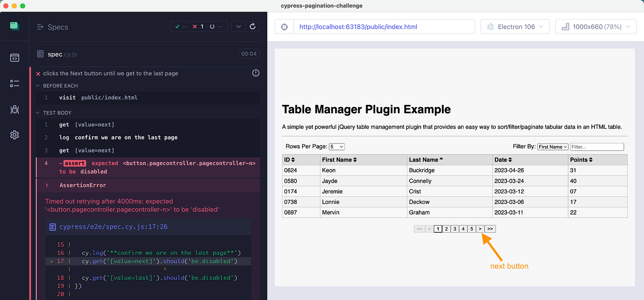Click the date cell 2023-03-12
Image resolution: width=644 pixels, height=300 pixels.
click(530, 192)
